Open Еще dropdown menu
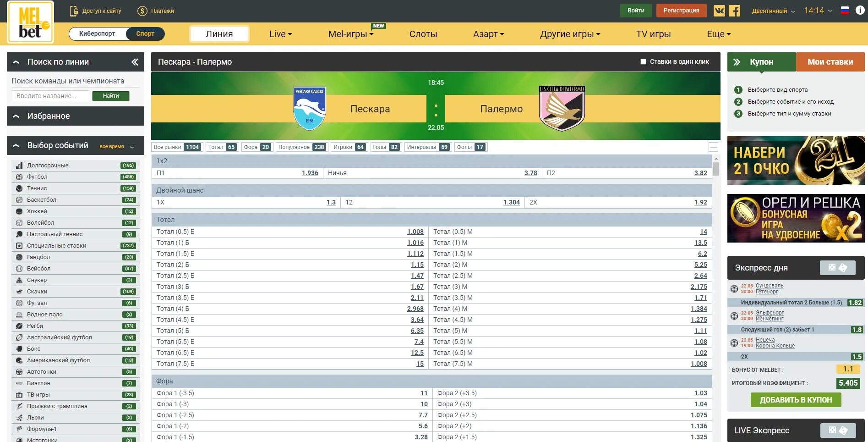The height and width of the screenshot is (442, 868). (719, 34)
